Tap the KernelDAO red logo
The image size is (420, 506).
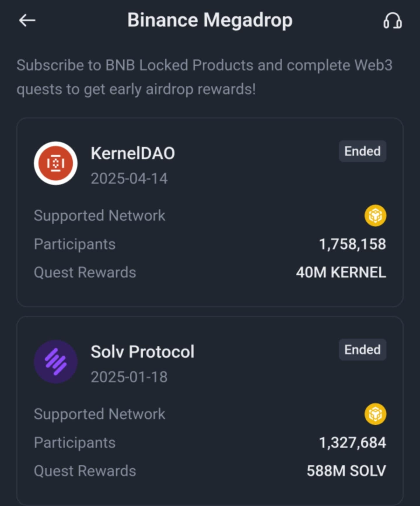56,163
